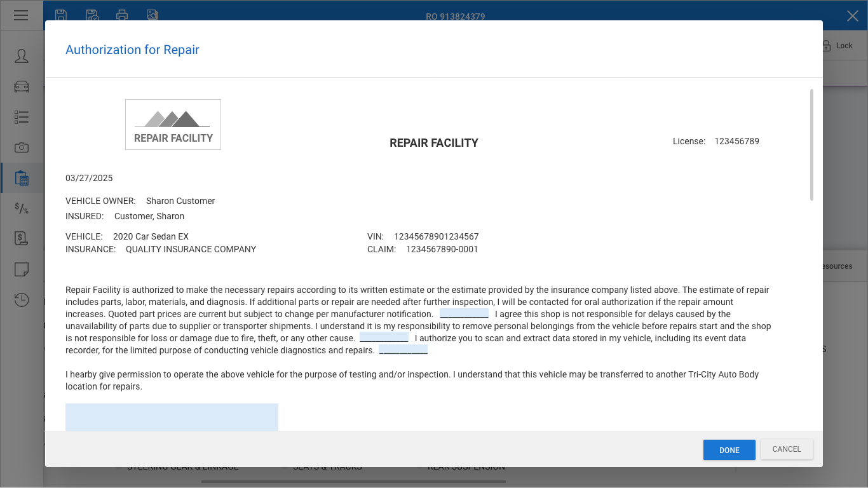Image resolution: width=868 pixels, height=488 pixels.
Task: Open the sticky note sidebar icon
Action: click(x=22, y=269)
